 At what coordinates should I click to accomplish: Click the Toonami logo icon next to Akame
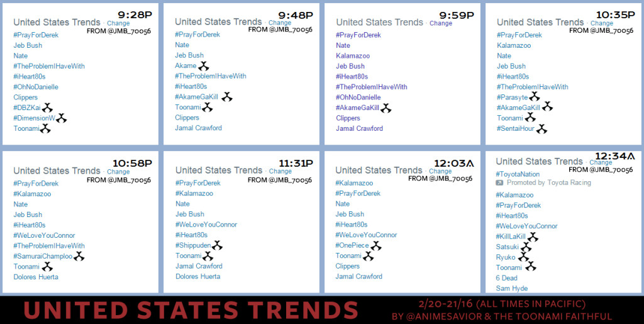coord(203,65)
